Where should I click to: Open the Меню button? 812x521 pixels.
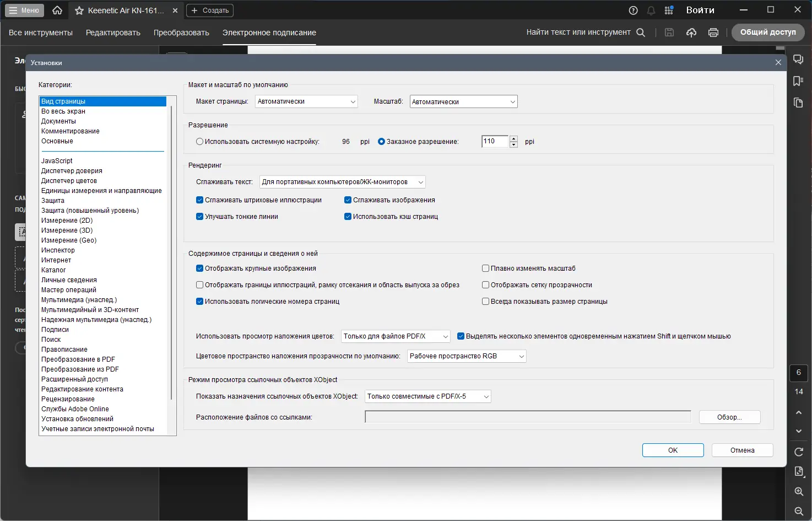(x=24, y=10)
